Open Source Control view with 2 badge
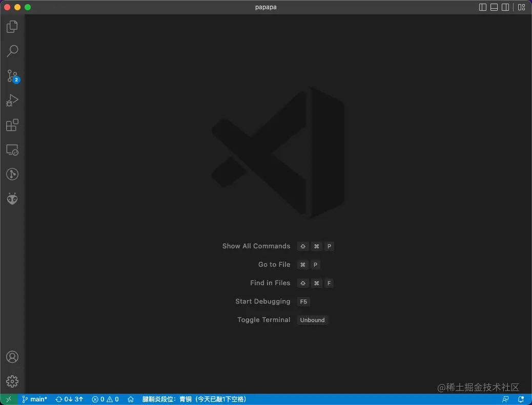This screenshot has width=532, height=405. tap(13, 76)
